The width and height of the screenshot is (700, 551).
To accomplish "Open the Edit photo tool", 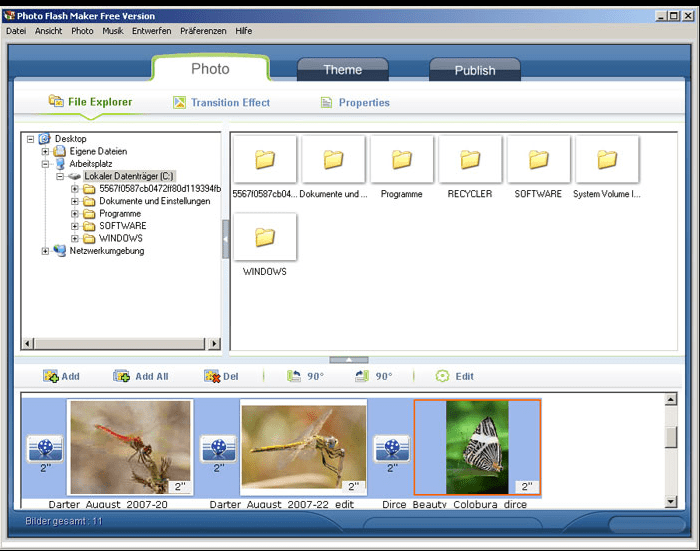I will tap(442, 376).
